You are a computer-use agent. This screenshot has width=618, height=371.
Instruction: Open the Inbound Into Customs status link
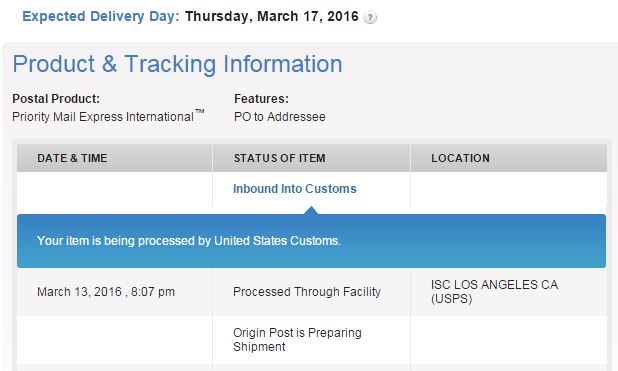click(294, 189)
